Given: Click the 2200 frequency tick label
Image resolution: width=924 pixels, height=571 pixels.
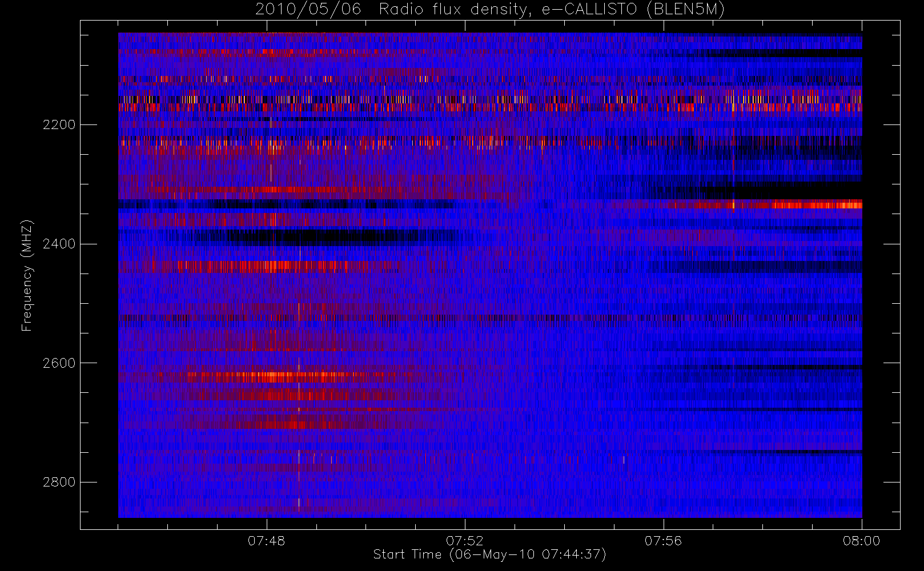Looking at the screenshot, I should pyautogui.click(x=59, y=124).
